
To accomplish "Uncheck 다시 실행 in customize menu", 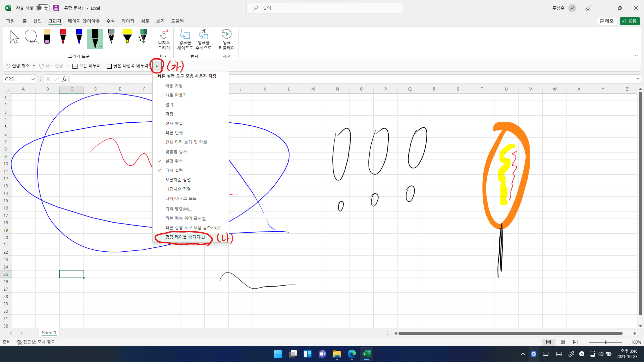I will pos(174,170).
